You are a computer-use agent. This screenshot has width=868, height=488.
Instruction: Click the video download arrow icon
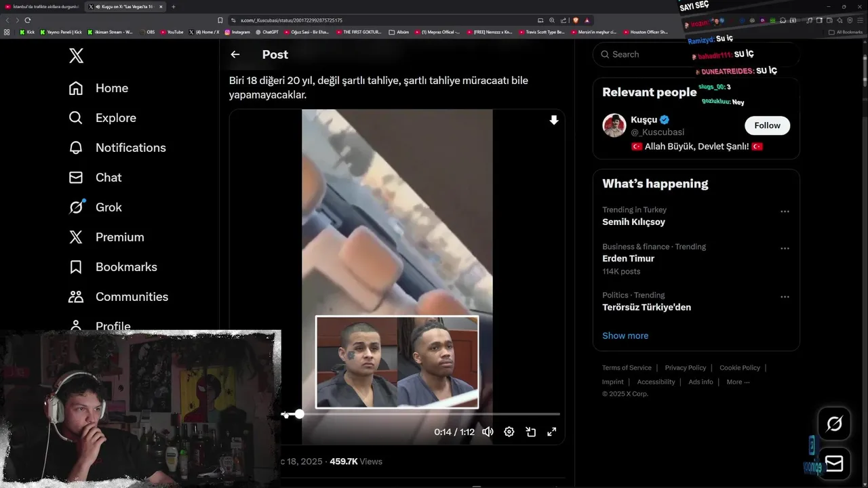point(554,120)
